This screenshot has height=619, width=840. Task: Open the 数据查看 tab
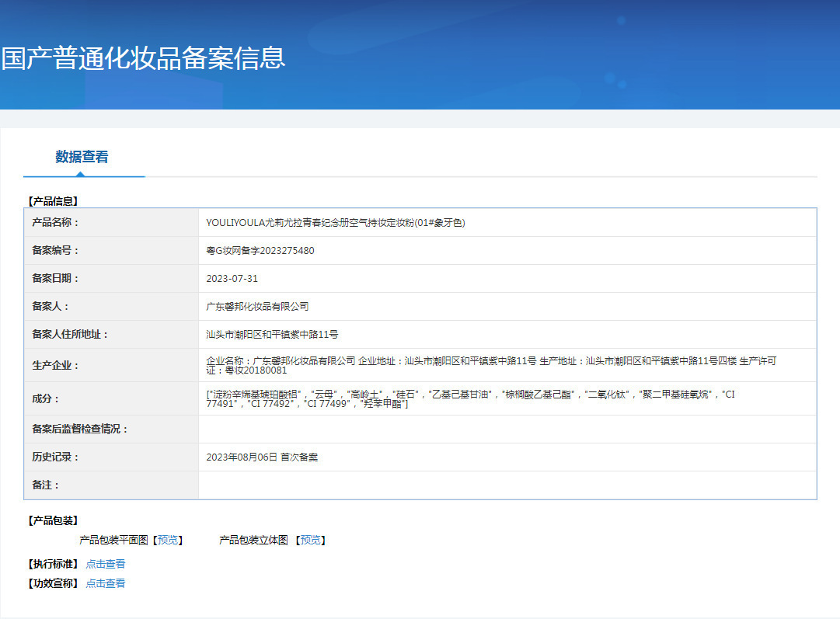click(x=82, y=157)
